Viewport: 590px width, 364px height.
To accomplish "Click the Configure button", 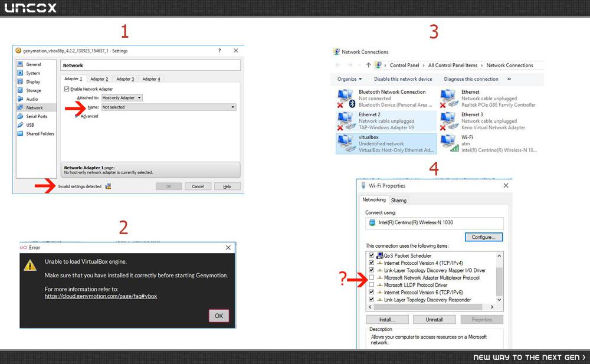I will [x=484, y=237].
